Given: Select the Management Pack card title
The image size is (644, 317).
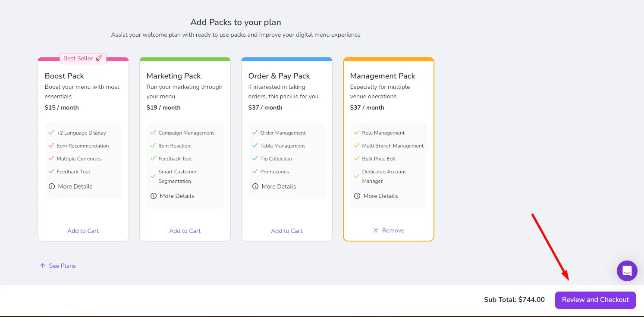Looking at the screenshot, I should (x=383, y=76).
